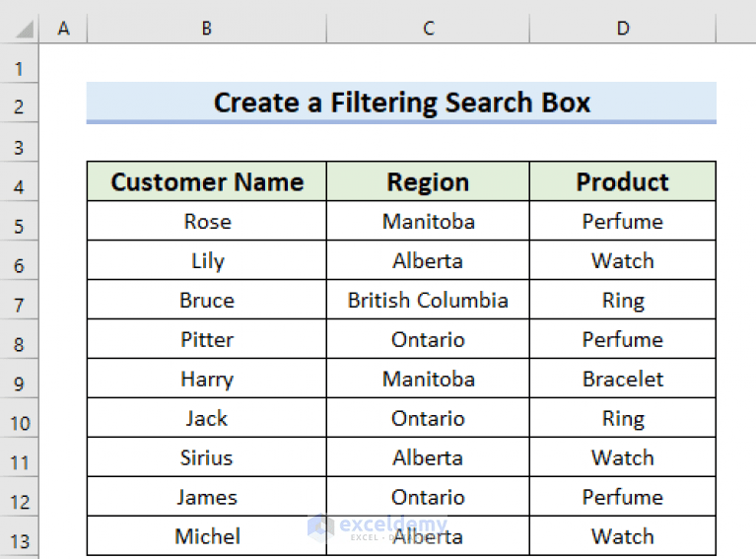The height and width of the screenshot is (559, 756).
Task: Select Lily's region cell 'Alberta'
Action: (428, 261)
